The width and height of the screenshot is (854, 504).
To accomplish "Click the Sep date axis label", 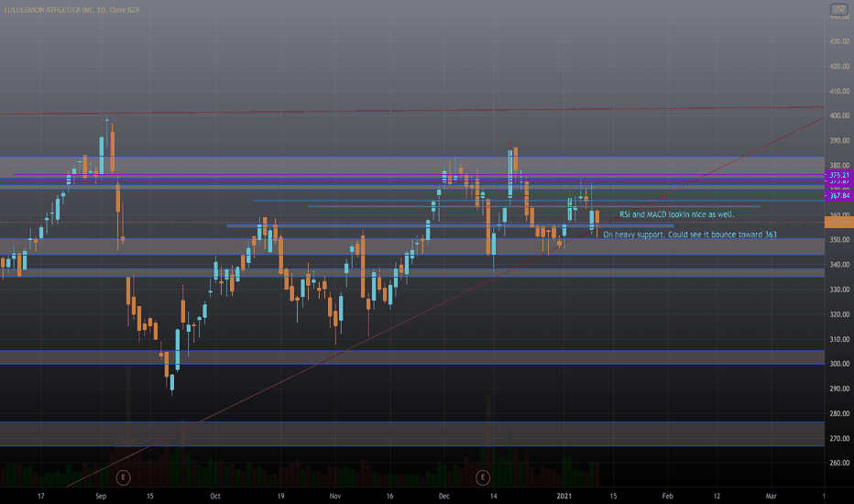I will click(x=101, y=497).
